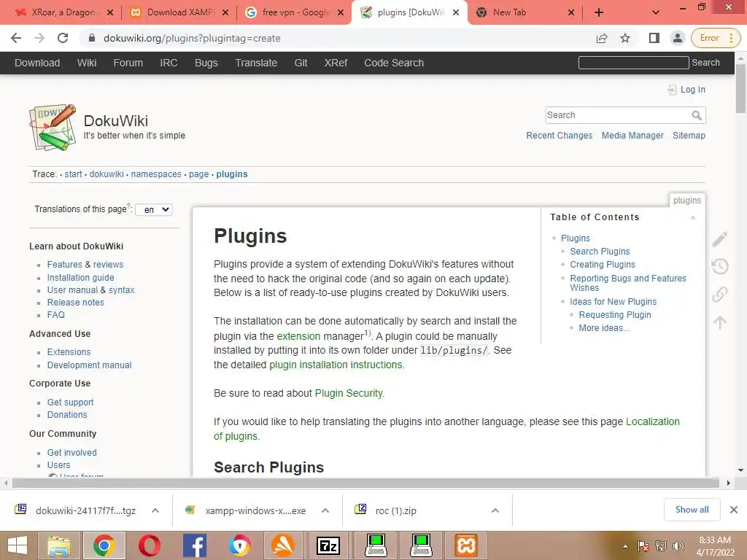Viewport: 747px width, 560px height.
Task: Click the Log In link
Action: point(692,90)
